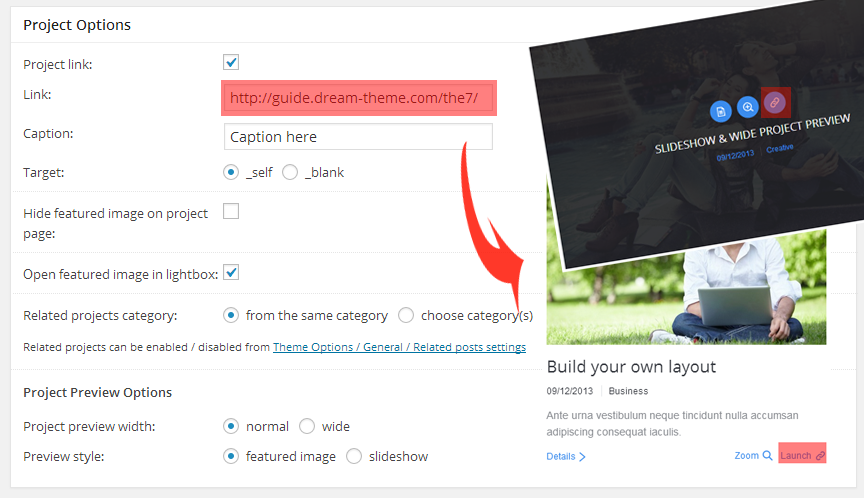
Task: Focus the Caption text field
Action: tap(358, 136)
